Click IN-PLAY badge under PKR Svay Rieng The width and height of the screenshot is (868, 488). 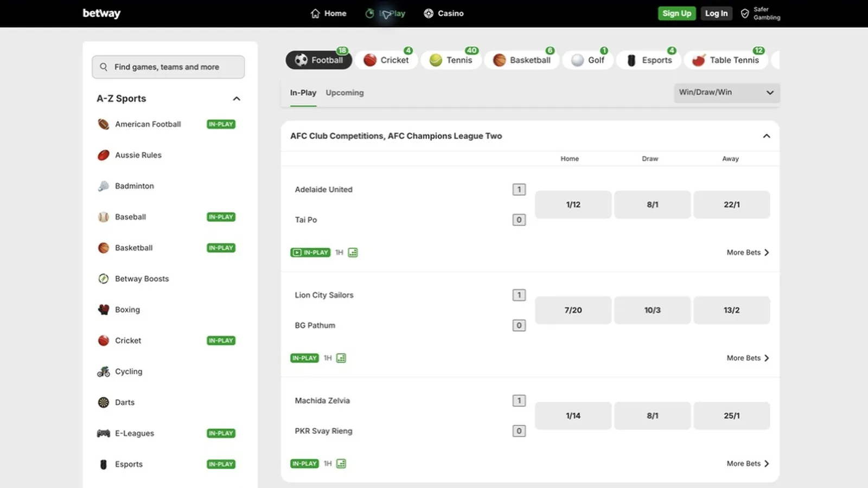coord(304,464)
